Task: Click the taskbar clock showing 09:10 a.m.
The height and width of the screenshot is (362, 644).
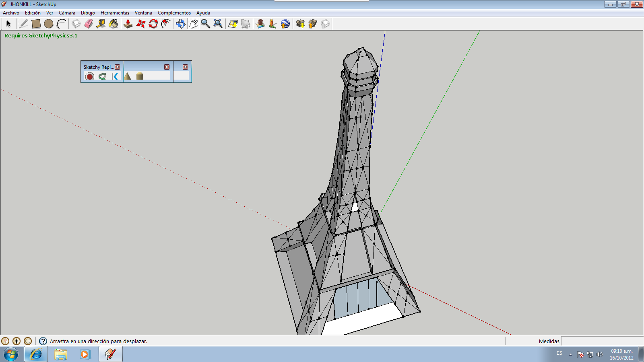Action: point(621,354)
